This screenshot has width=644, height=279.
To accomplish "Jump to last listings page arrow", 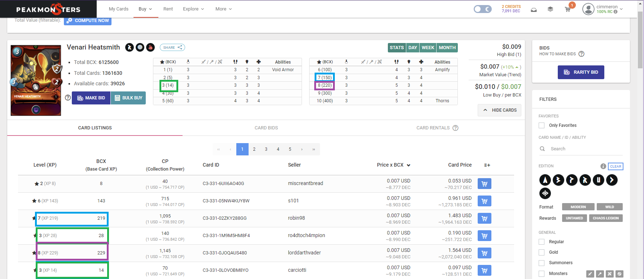I will (x=314, y=149).
